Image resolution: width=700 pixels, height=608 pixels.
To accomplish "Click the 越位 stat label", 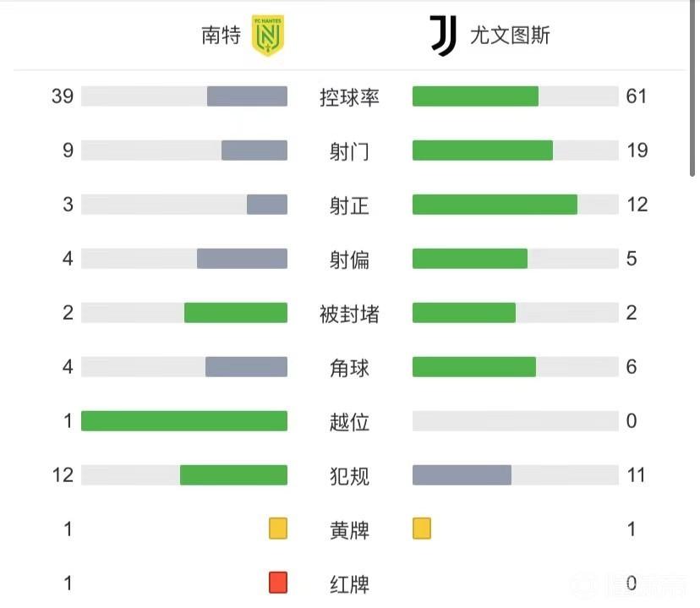I will point(349,421).
